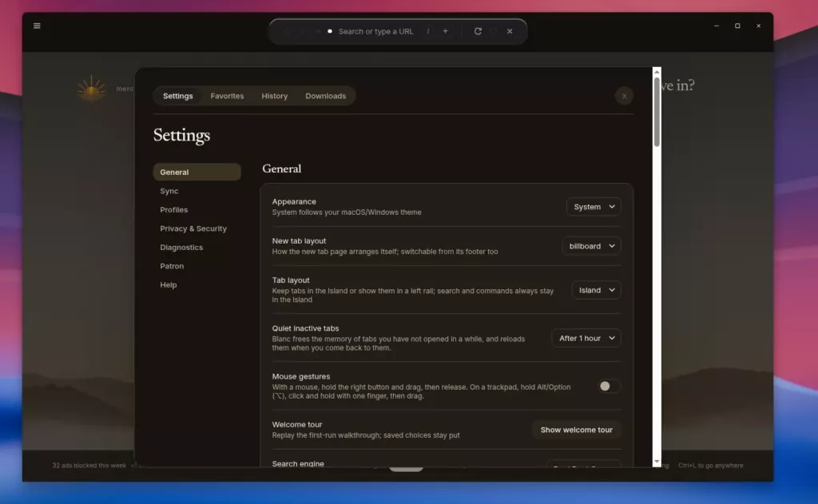
Task: Open the hamburger menu in the title bar
Action: point(37,26)
